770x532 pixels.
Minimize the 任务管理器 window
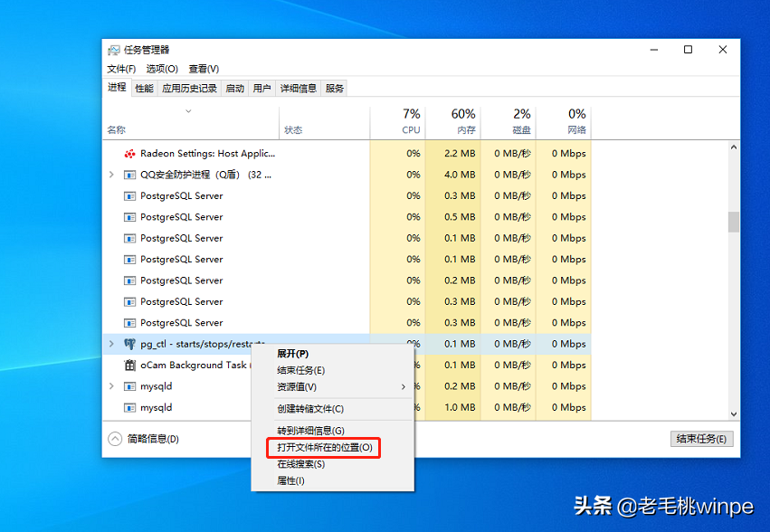click(654, 50)
